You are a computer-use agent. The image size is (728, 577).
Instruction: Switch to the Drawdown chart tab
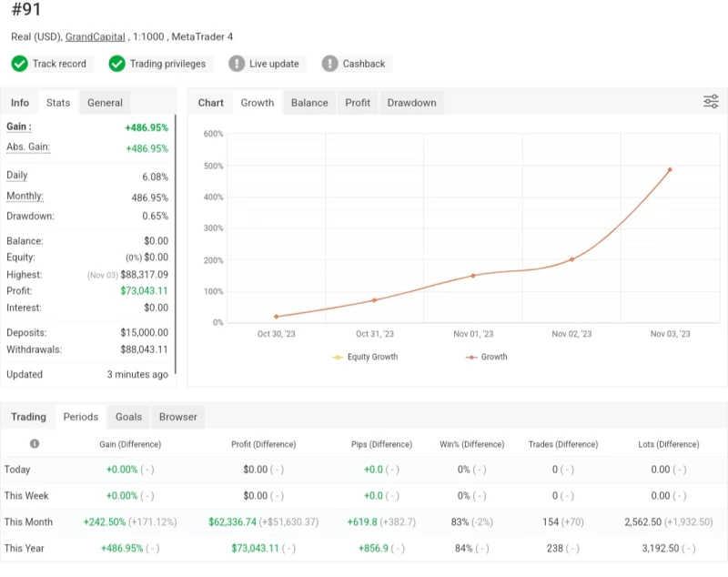[411, 103]
